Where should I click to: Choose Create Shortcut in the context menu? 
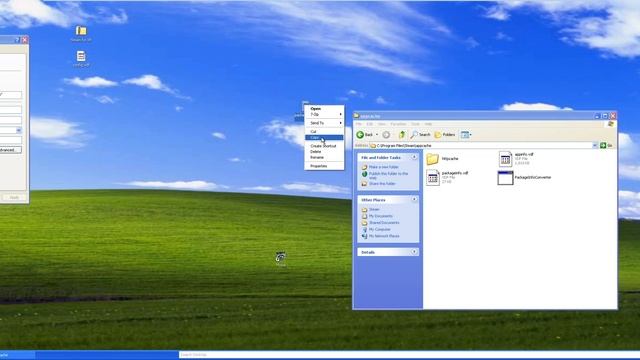pyautogui.click(x=324, y=146)
